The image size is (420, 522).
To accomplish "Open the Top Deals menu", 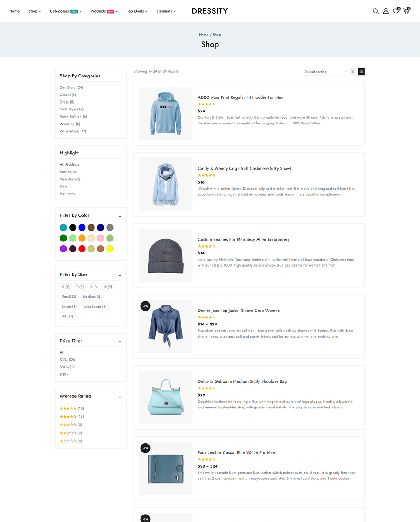I will point(137,11).
